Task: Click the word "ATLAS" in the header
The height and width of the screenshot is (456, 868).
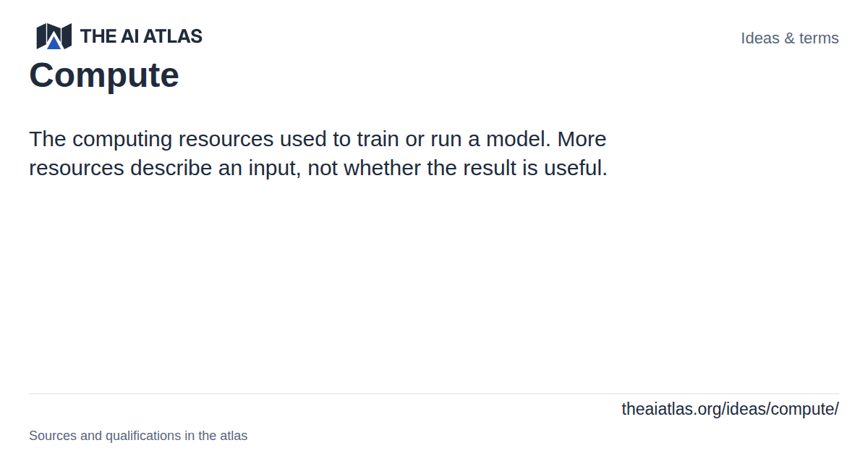Action: pyautogui.click(x=172, y=36)
